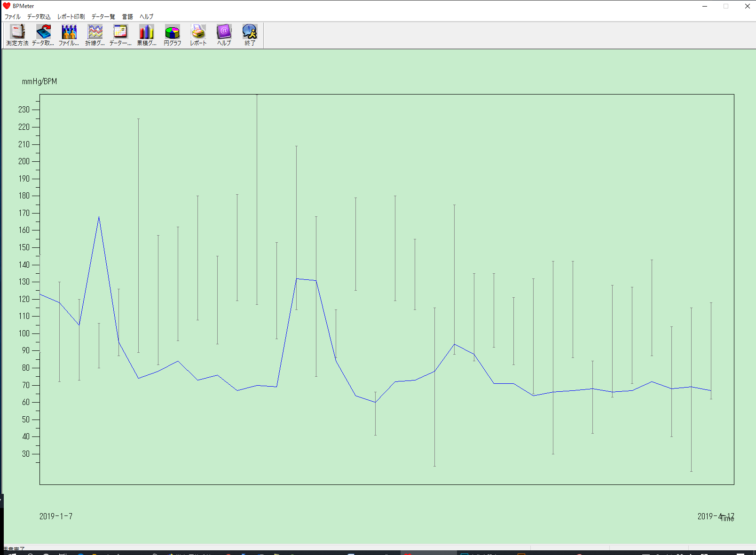Click the BPMeter heart icon in the title bar
756x555 pixels.
click(7, 6)
